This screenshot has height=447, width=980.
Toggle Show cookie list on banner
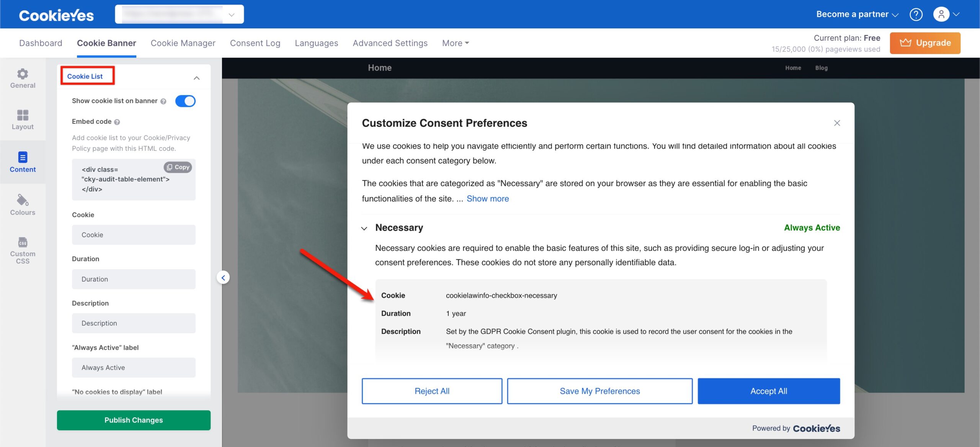(185, 101)
